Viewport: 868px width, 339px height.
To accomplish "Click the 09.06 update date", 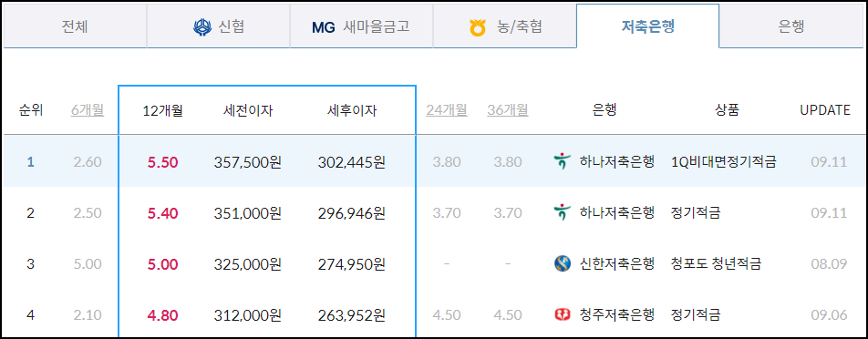I will click(830, 315).
